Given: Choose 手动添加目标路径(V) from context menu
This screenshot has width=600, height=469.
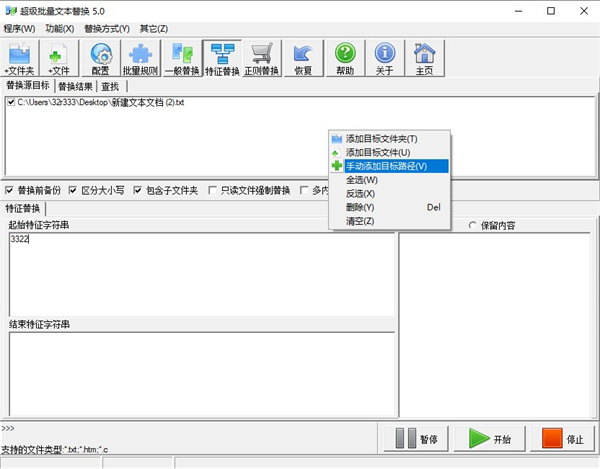Looking at the screenshot, I should (390, 166).
